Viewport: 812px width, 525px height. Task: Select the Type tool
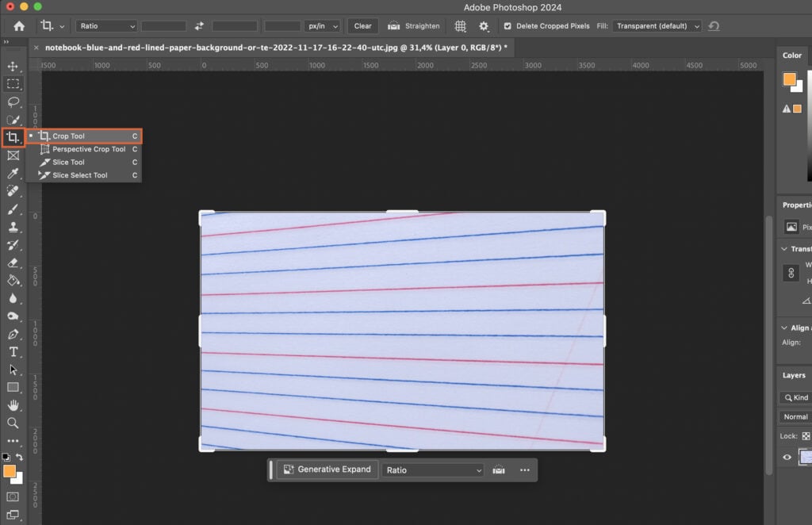tap(13, 351)
